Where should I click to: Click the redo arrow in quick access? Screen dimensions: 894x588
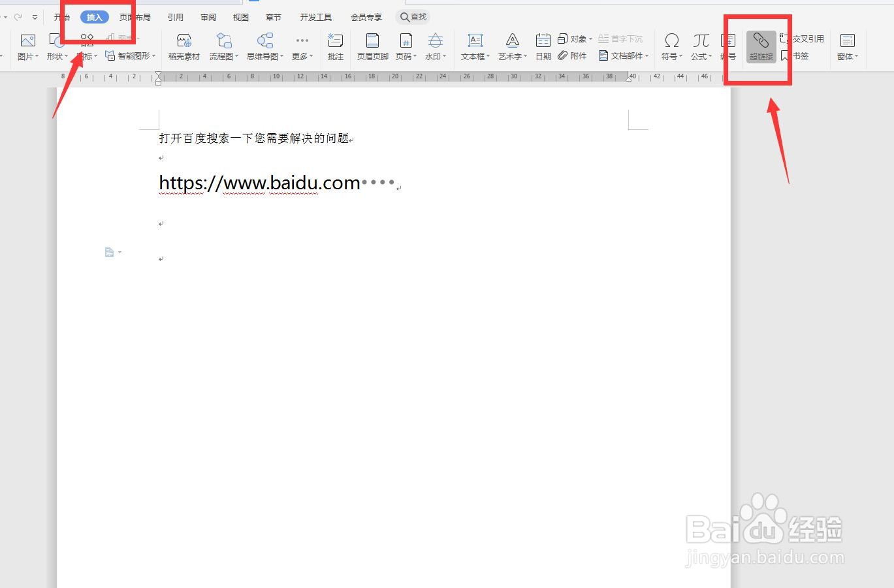tap(18, 17)
